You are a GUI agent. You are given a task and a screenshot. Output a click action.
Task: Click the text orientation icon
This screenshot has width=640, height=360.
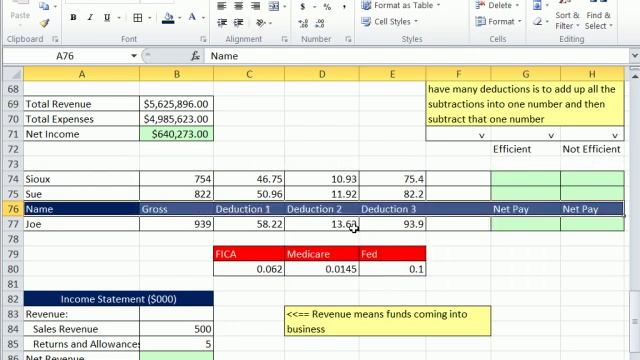(x=260, y=23)
